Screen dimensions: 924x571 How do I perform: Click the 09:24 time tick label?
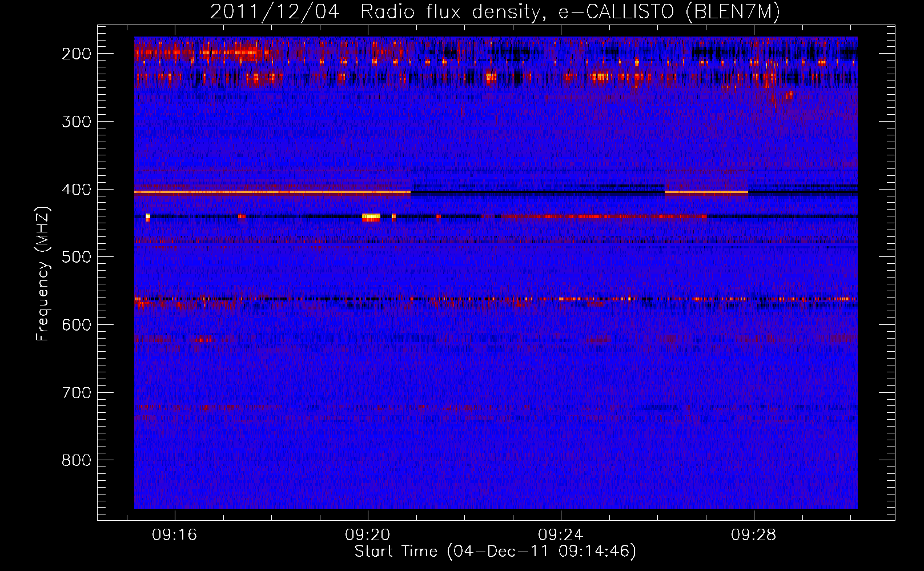point(561,534)
